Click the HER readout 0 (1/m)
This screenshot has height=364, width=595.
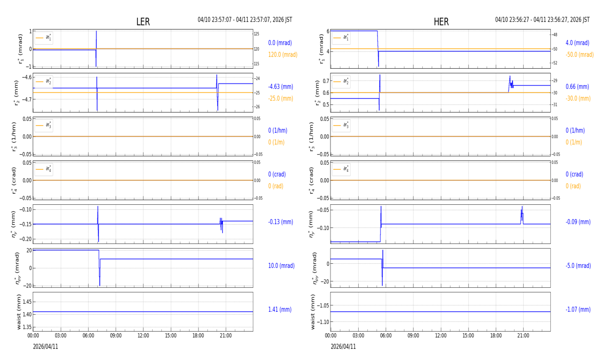click(574, 142)
